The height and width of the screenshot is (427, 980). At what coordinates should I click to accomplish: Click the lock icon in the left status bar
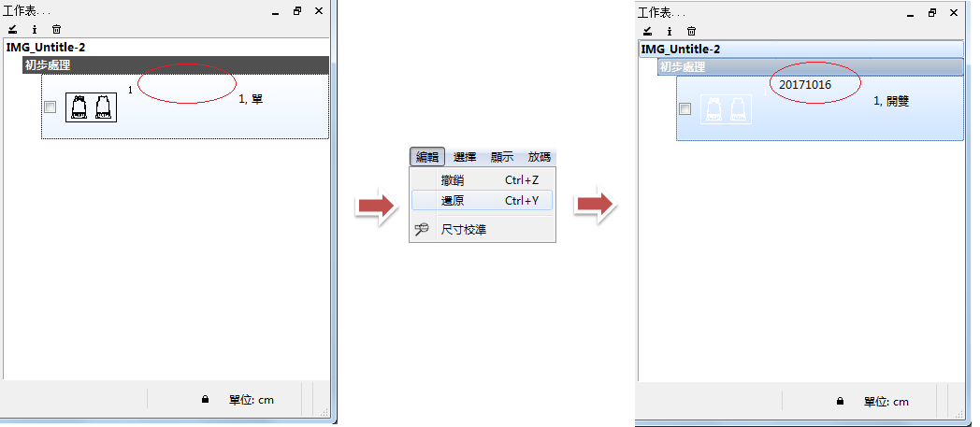coord(205,400)
